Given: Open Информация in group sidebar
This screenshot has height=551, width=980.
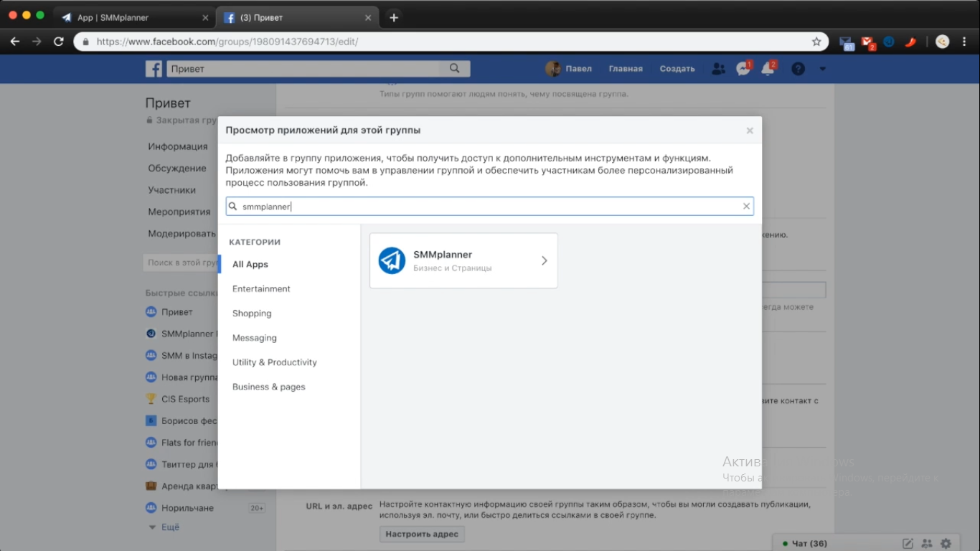Looking at the screenshot, I should click(178, 146).
